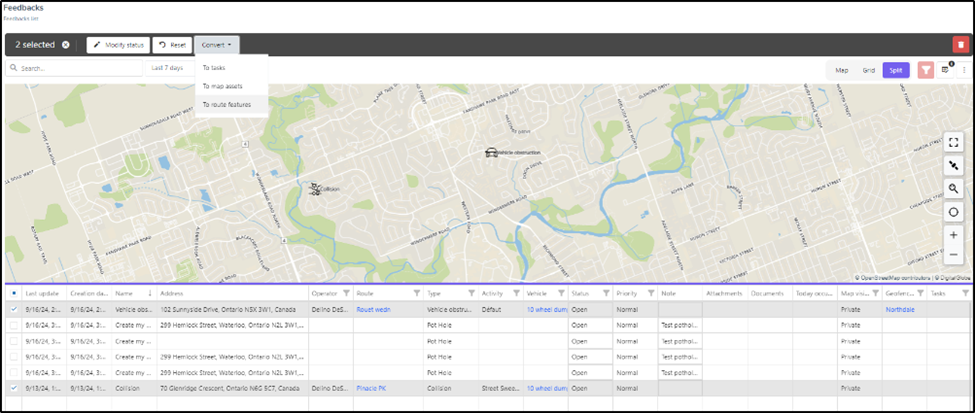
Task: Filter the Route column
Action: click(417, 293)
